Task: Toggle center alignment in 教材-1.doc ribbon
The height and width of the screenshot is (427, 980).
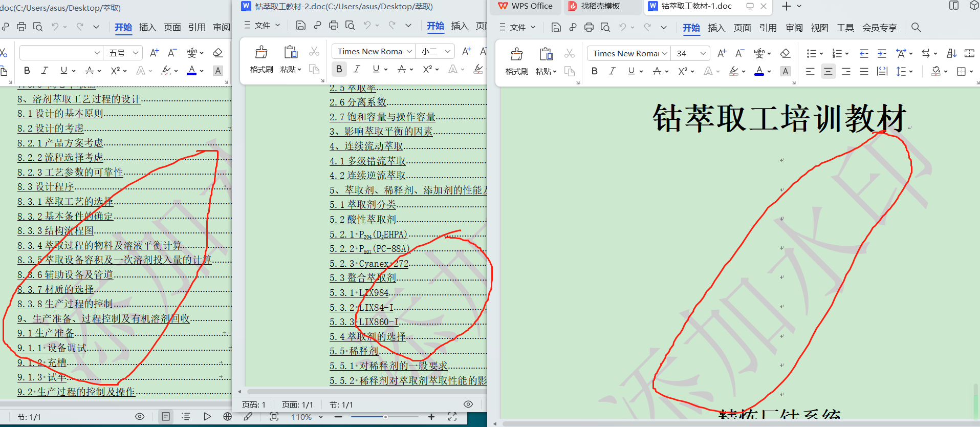Action: pyautogui.click(x=828, y=72)
